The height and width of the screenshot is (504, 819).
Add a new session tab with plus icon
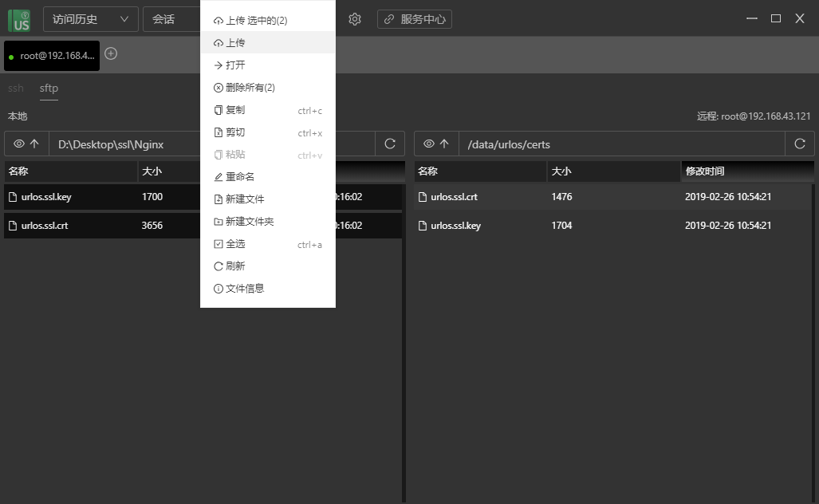click(x=111, y=53)
